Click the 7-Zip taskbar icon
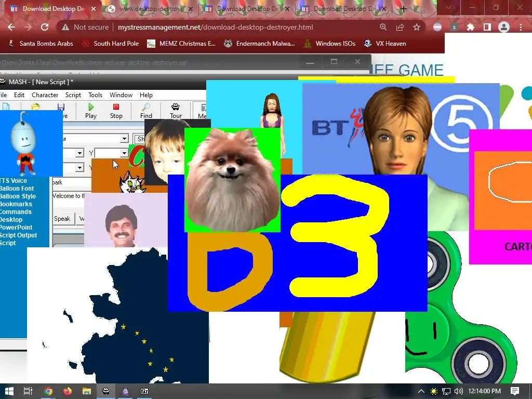The image size is (532, 399). click(144, 391)
